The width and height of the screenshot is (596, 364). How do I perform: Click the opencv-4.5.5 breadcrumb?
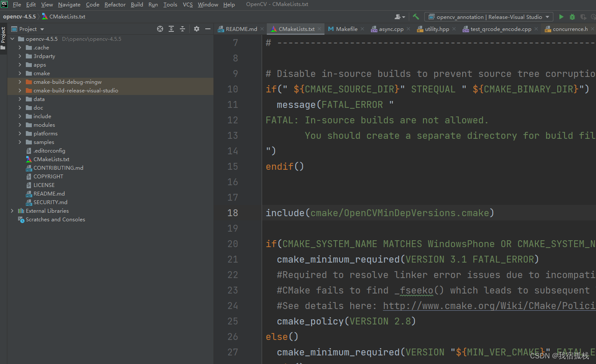pos(19,17)
